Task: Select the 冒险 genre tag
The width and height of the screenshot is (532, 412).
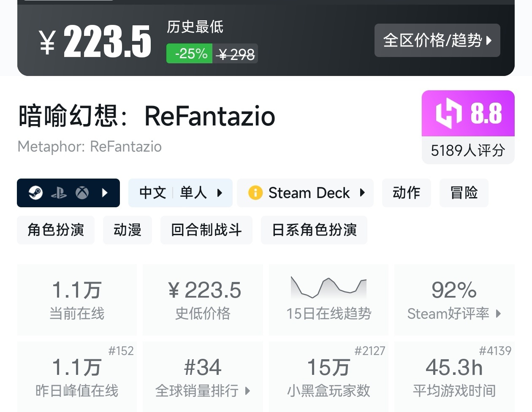Action: click(464, 193)
